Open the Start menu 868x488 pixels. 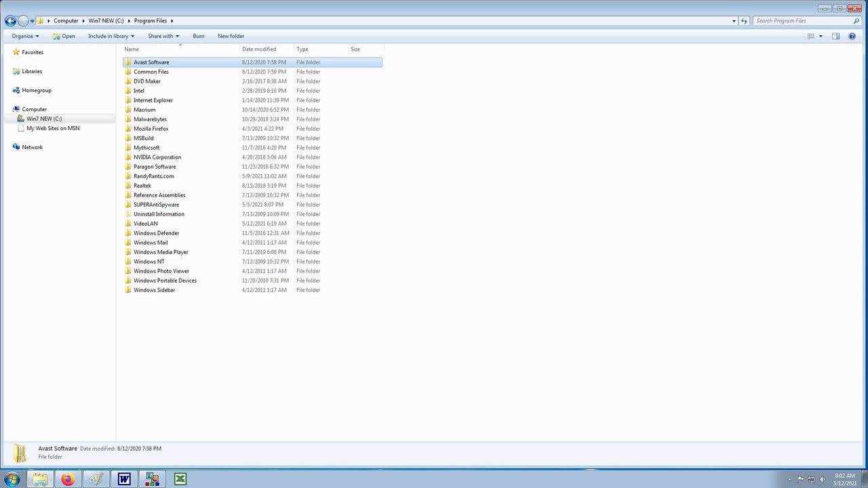[12, 479]
